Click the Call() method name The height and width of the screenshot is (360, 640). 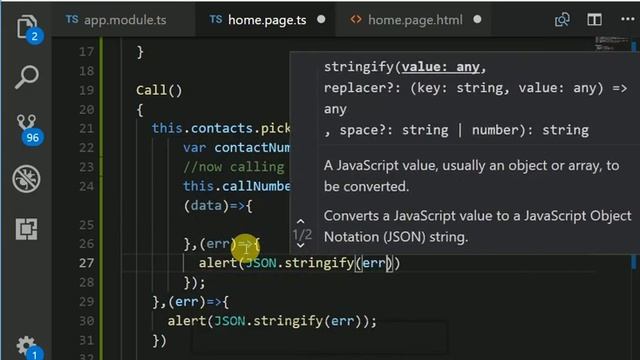[159, 90]
